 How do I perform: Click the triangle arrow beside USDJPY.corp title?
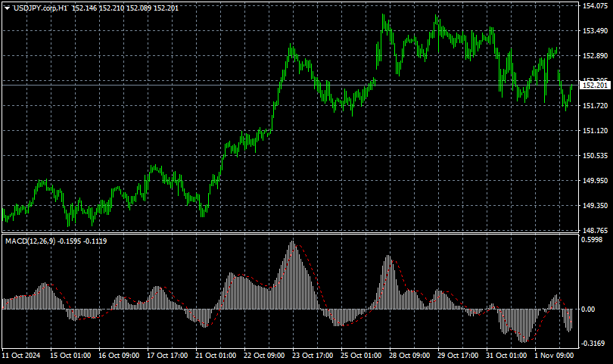tap(7, 8)
